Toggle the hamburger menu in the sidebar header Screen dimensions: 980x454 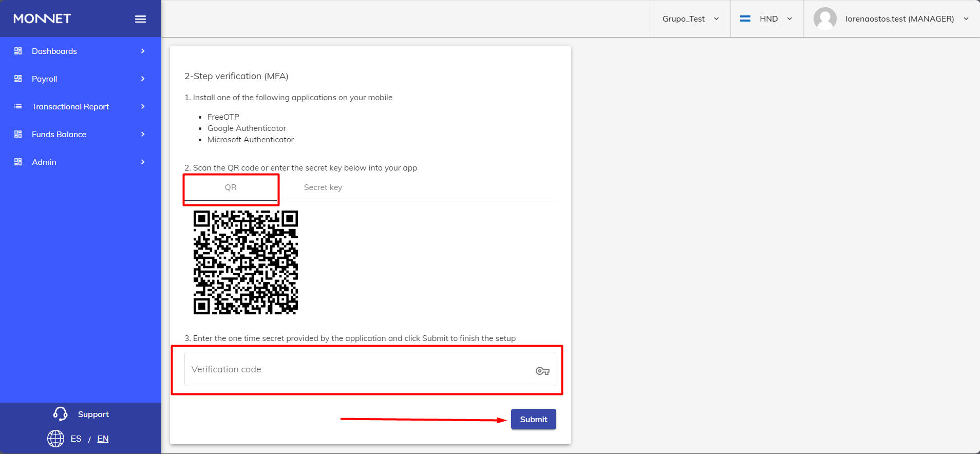(140, 19)
